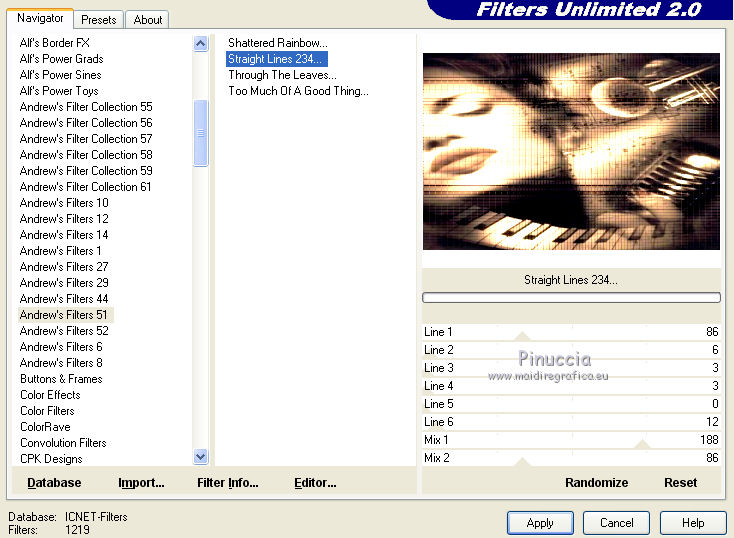Click the category list scroll down arrow
Image resolution: width=734 pixels, height=538 pixels.
tap(200, 456)
